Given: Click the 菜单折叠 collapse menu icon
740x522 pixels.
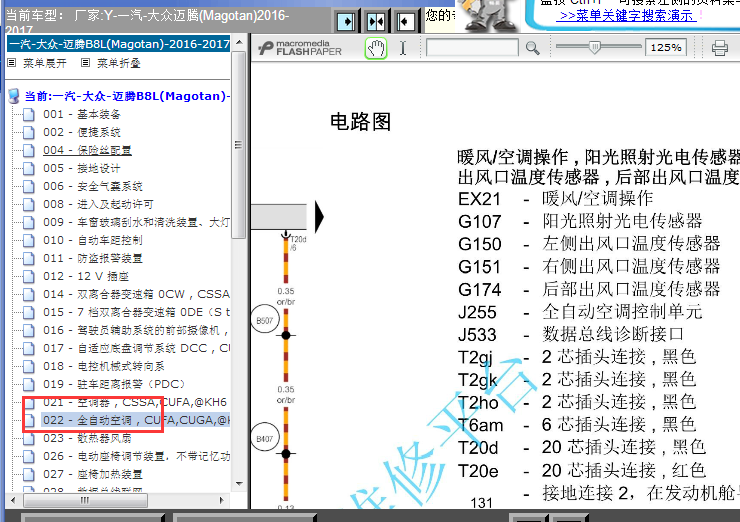Looking at the screenshot, I should click(85, 63).
